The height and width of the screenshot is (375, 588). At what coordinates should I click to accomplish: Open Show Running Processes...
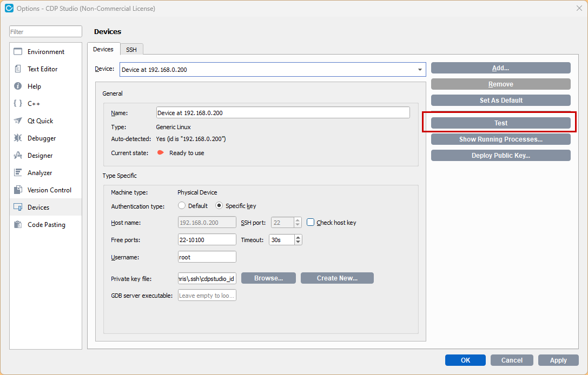[x=500, y=139]
